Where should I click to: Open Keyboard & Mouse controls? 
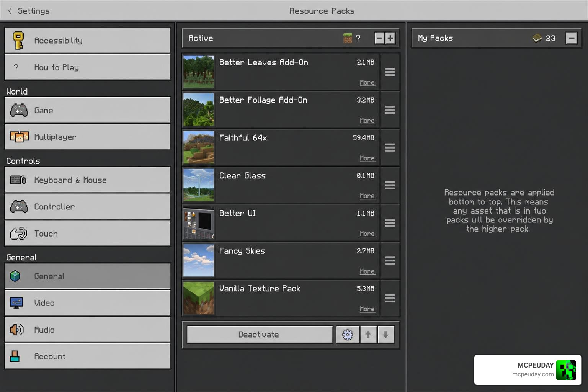click(87, 180)
